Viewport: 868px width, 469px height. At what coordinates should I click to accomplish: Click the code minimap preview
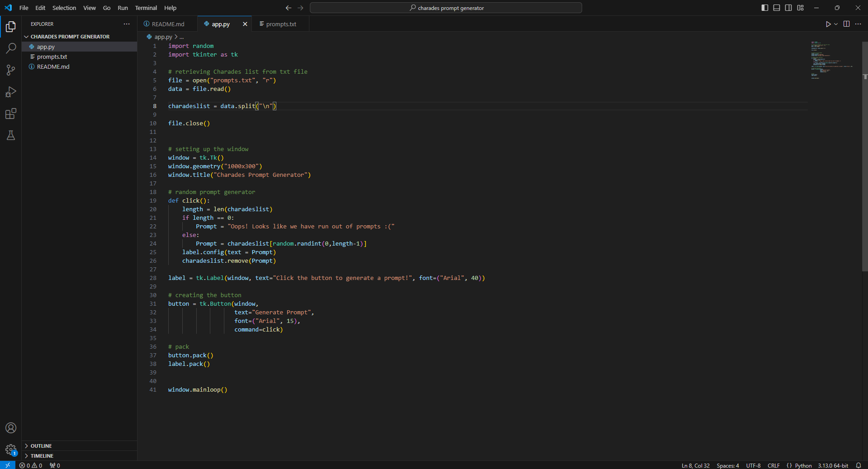click(x=832, y=60)
